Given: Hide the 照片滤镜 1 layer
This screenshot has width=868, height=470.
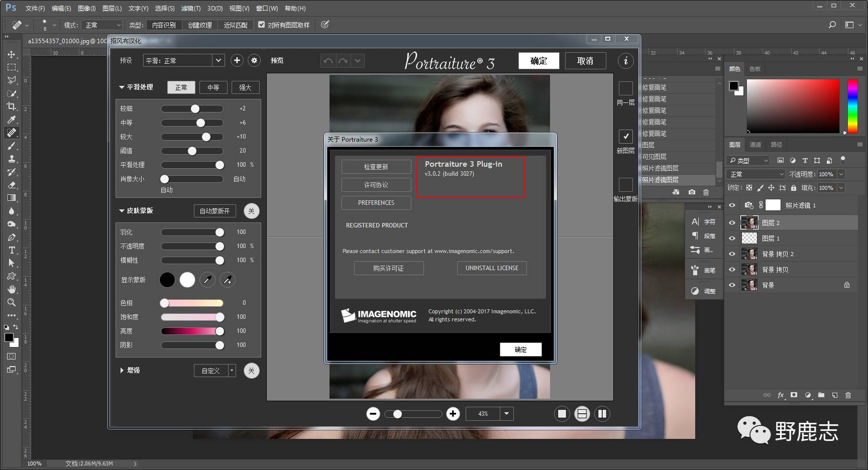Looking at the screenshot, I should pos(732,205).
